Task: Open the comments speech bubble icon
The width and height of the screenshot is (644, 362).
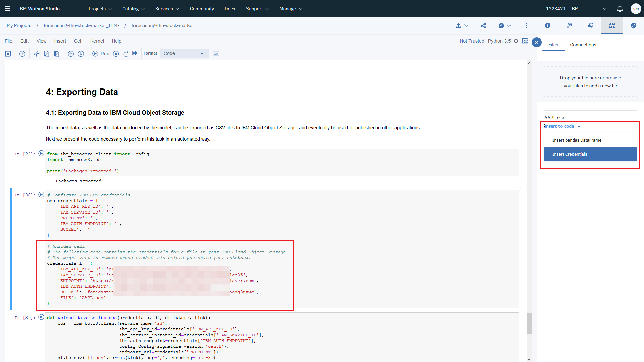Action: pyautogui.click(x=591, y=26)
